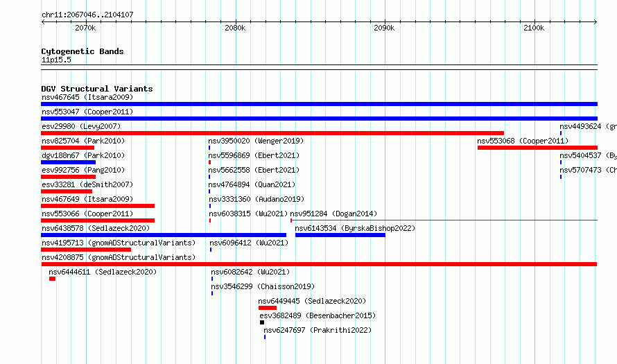Click nsv6449445 (Sedlazeck2020) label

[312, 301]
